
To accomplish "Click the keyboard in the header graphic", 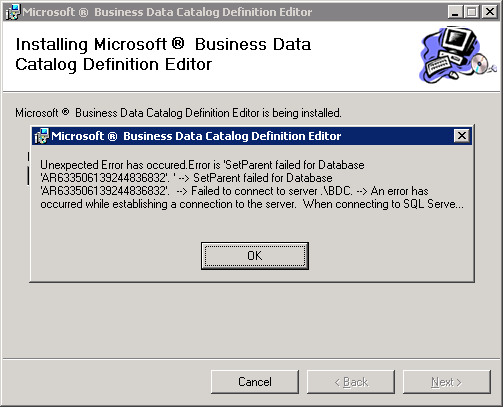I will 437,65.
